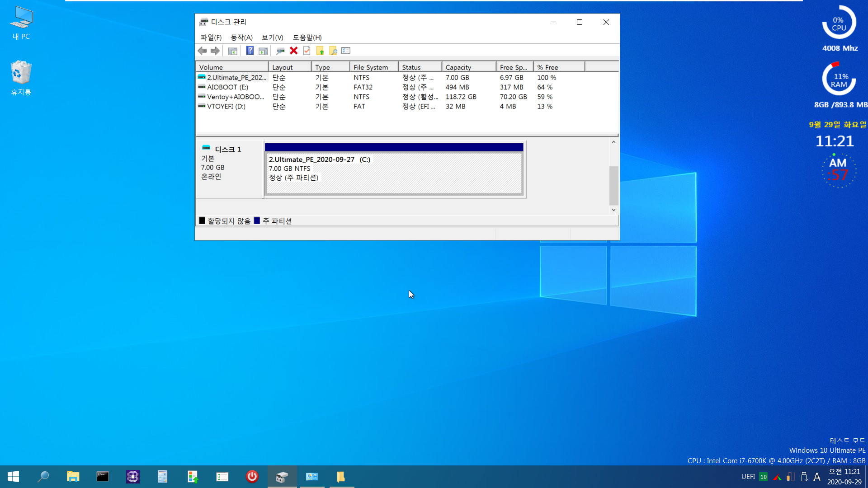Open the command prompt taskbar icon
The width and height of the screenshot is (868, 488).
tap(103, 477)
